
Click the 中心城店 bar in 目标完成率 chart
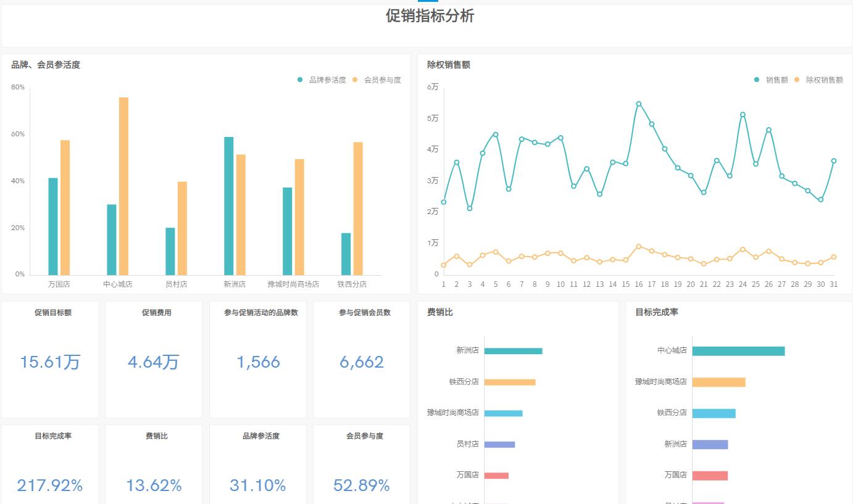click(738, 350)
